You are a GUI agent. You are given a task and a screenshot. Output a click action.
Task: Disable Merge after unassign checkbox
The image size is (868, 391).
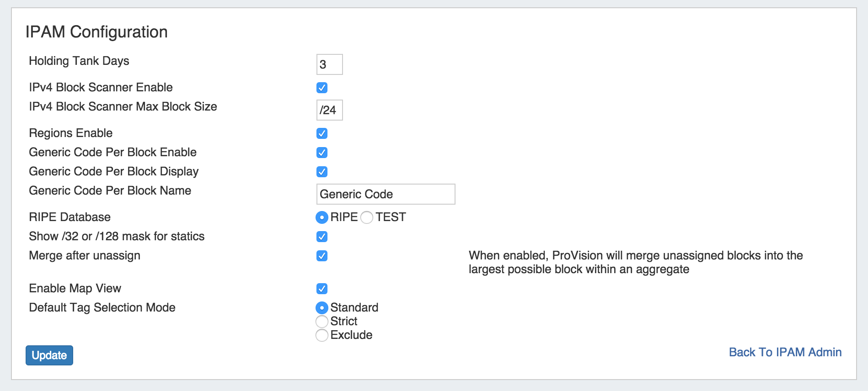coord(322,256)
